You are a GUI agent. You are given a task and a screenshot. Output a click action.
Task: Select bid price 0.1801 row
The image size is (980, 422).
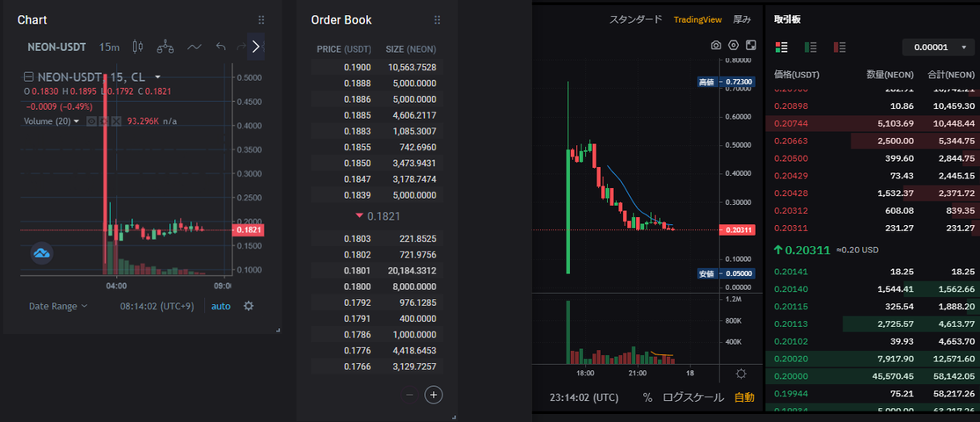377,271
